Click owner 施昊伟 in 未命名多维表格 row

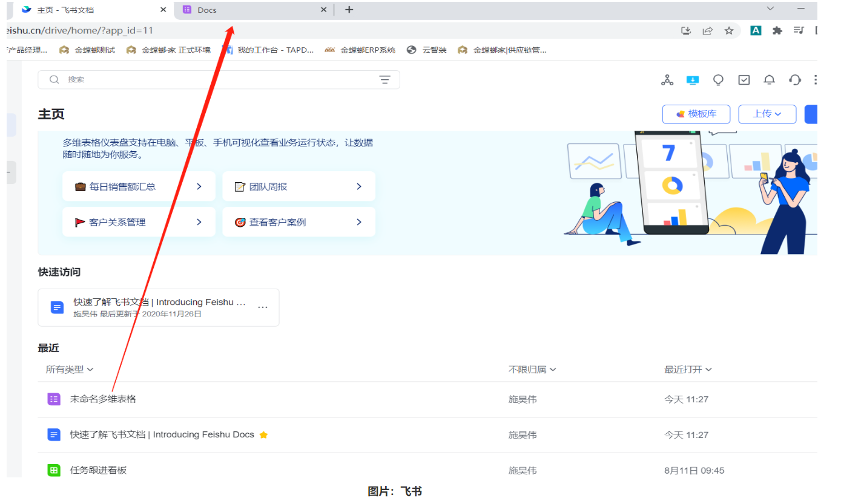pos(523,399)
